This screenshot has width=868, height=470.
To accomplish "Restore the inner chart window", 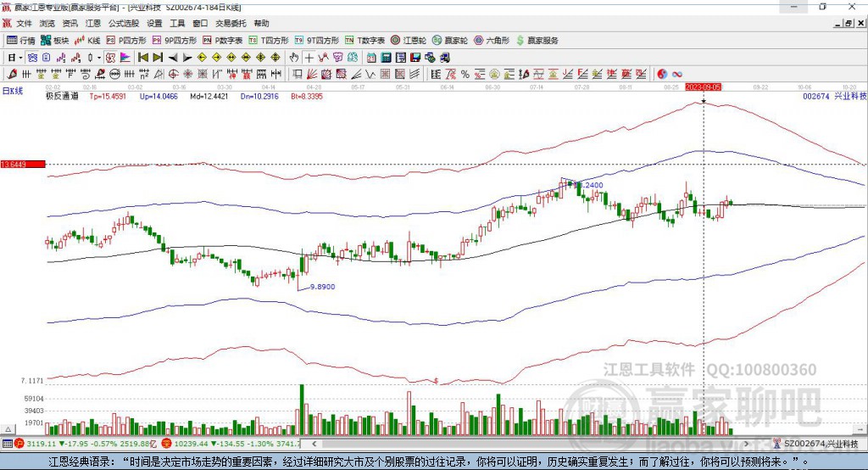I will [x=849, y=23].
